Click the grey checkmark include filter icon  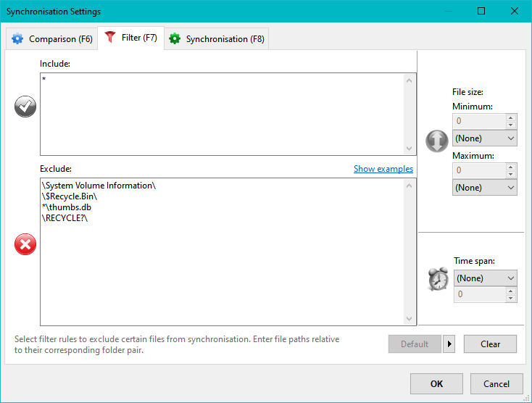(x=25, y=107)
